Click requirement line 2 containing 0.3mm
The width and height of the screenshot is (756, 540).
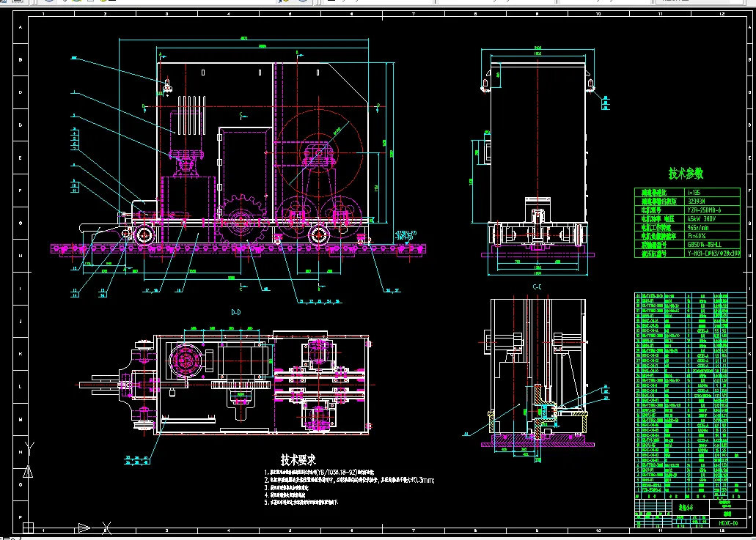(349, 480)
